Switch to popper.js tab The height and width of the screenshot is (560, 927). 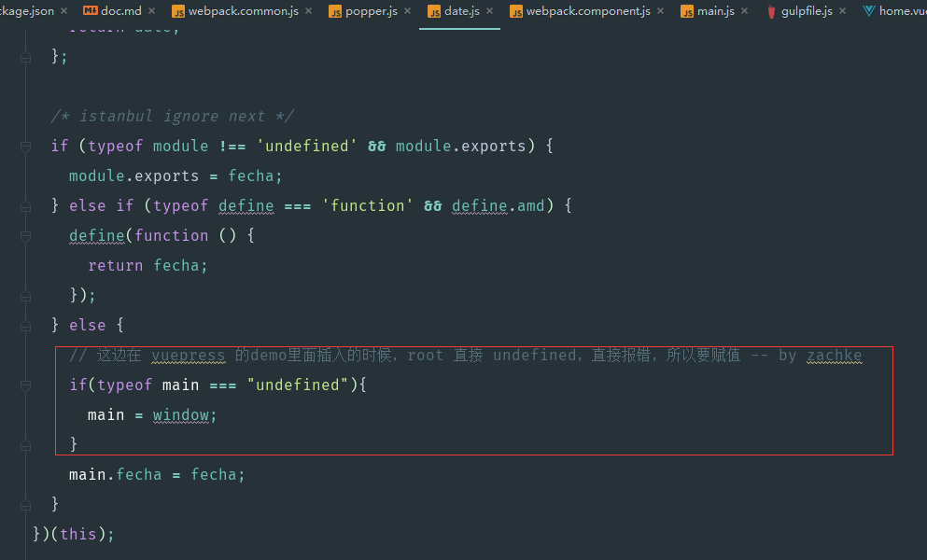click(x=372, y=10)
